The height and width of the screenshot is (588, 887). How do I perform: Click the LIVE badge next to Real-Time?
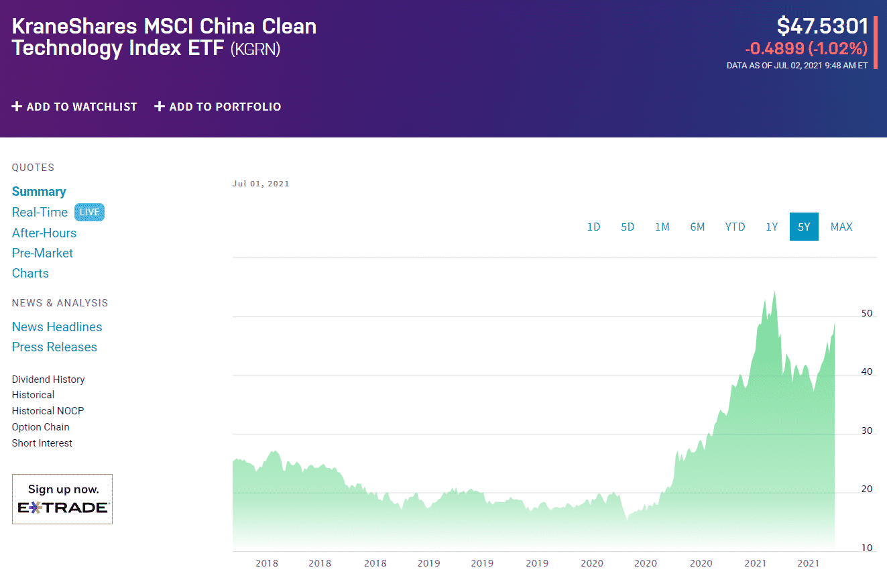(89, 213)
